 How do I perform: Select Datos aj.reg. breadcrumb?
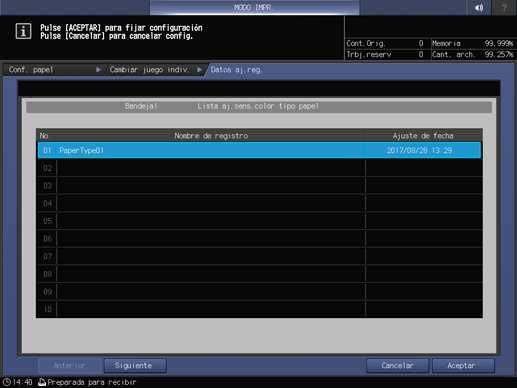point(236,70)
